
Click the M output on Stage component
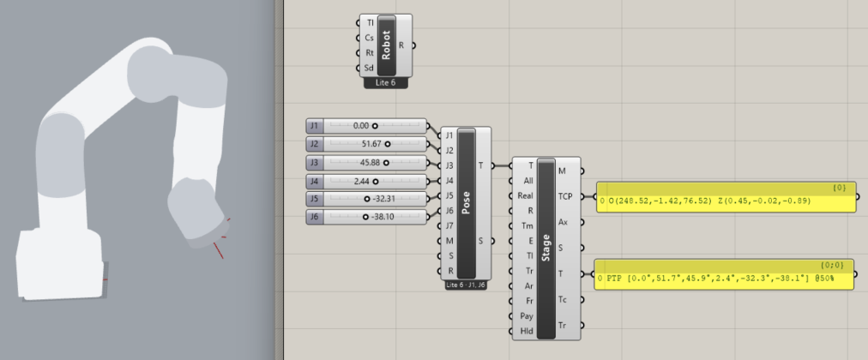coord(562,171)
